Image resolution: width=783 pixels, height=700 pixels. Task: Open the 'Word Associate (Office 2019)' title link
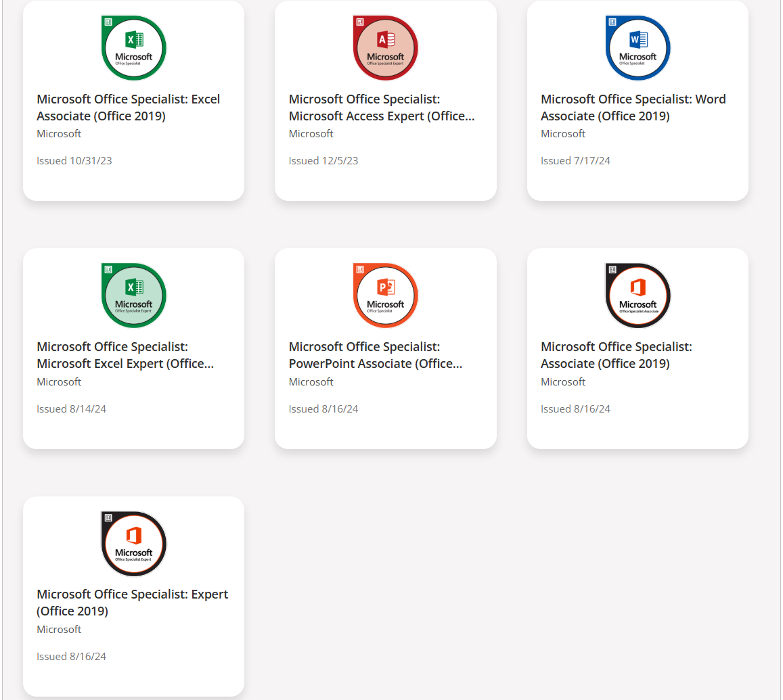pyautogui.click(x=633, y=108)
